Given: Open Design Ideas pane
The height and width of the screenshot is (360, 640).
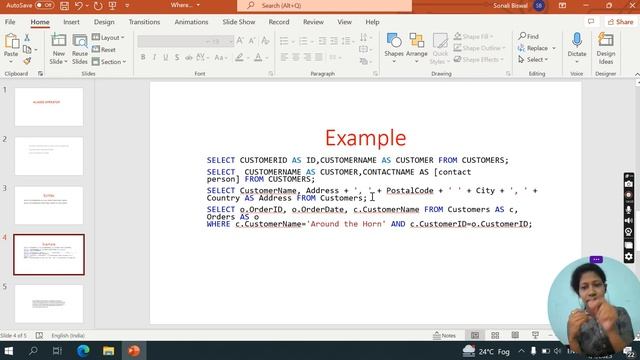Looking at the screenshot, I should point(605,49).
